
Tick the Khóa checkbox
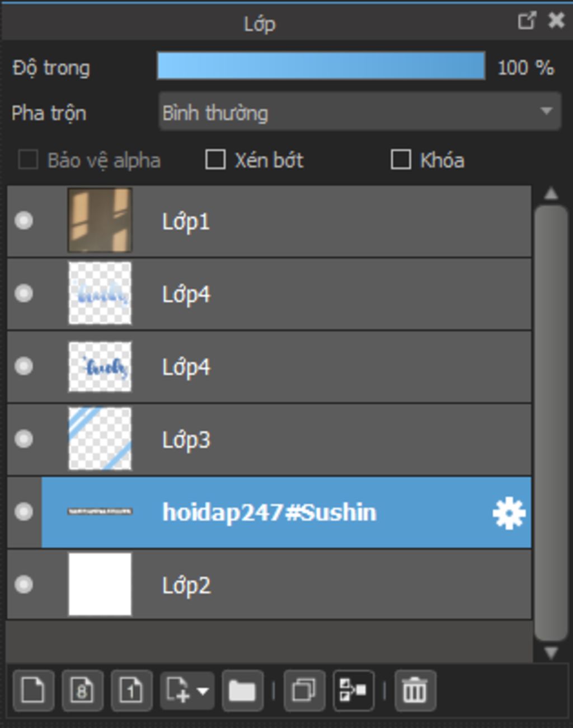[401, 160]
